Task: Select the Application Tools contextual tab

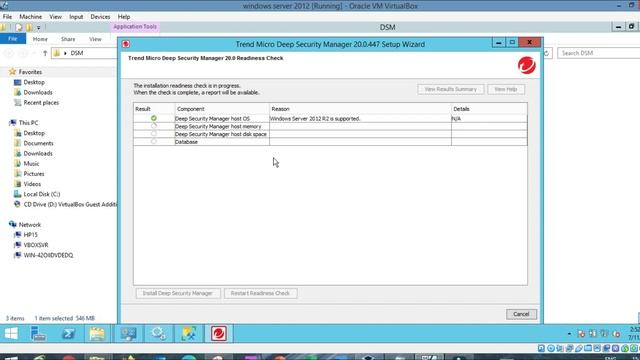Action: click(135, 27)
